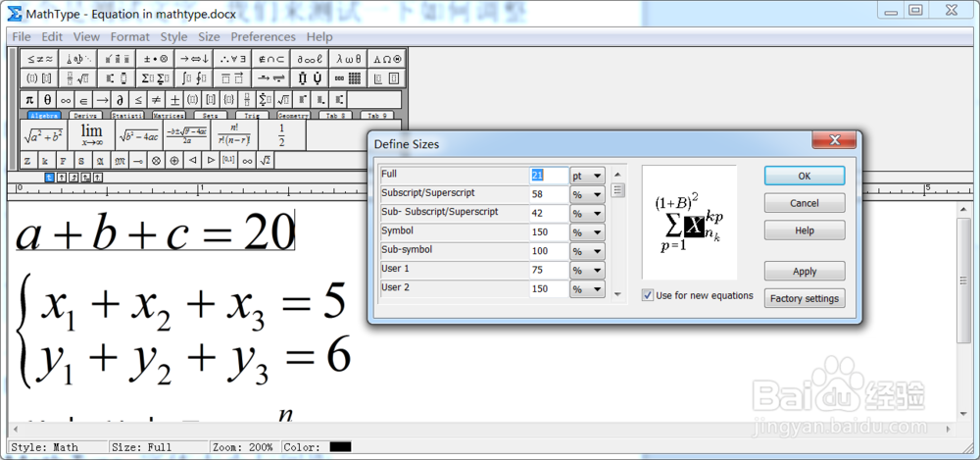Open the integral templates palette
Viewport: 980px width, 460px height.
pyautogui.click(x=194, y=78)
